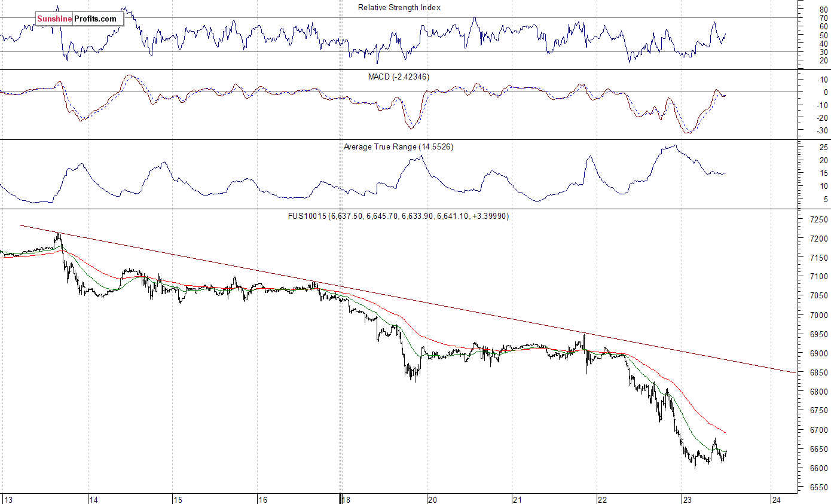This screenshot has height=504, width=831.
Task: Click the Relative Strength Index panel title
Action: pos(399,8)
